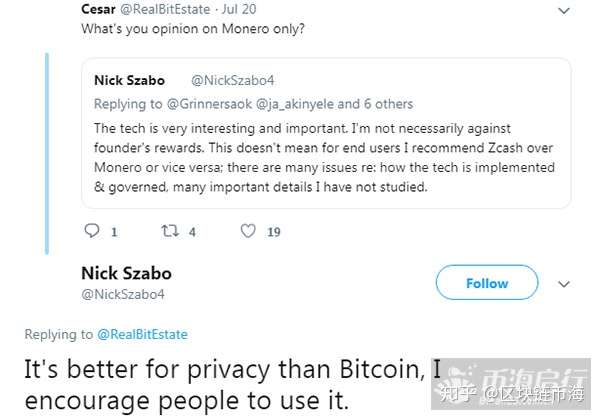Click Nick Szabo's name in the quoted tweet
The height and width of the screenshot is (419, 600).
[x=129, y=79]
